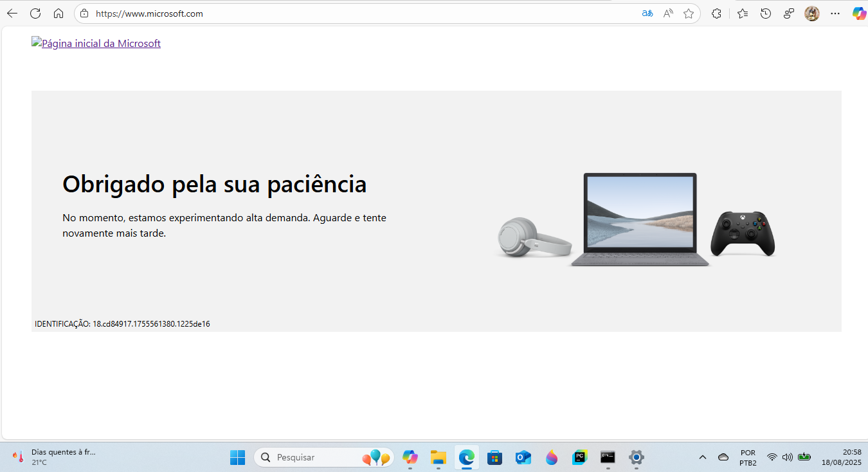Launch Copilot from the taskbar
Screen dimensions: 868x472
point(410,457)
